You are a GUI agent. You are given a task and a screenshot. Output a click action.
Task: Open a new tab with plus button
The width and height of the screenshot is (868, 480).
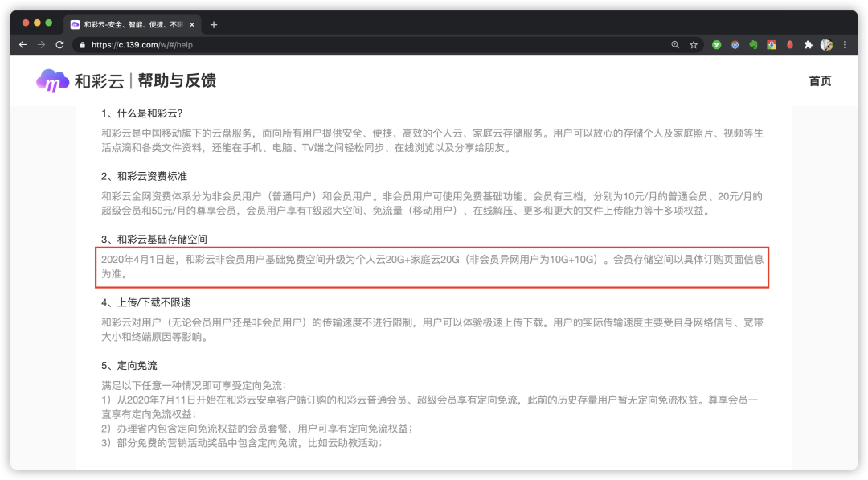[214, 24]
